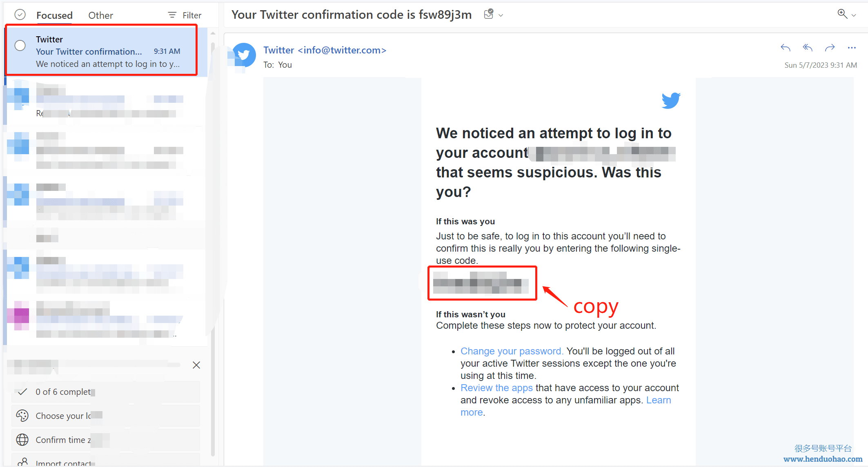This screenshot has width=868, height=467.
Task: Click the Filter lines icon
Action: [172, 15]
